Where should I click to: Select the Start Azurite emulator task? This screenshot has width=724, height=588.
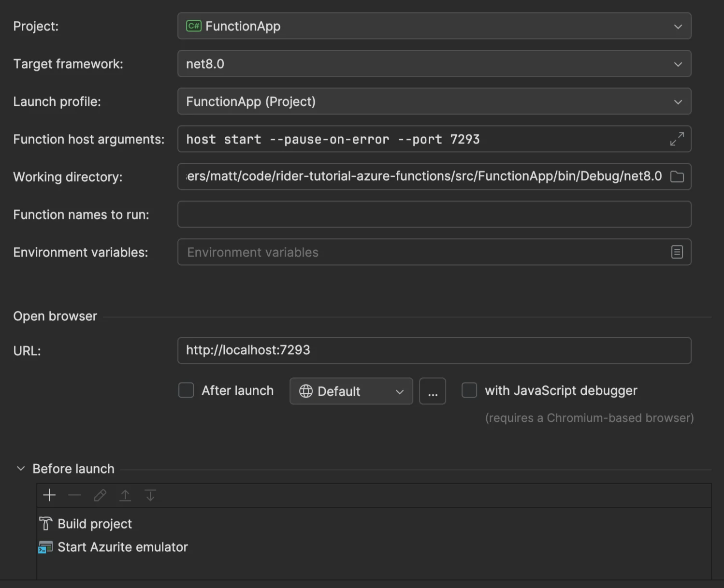point(122,547)
